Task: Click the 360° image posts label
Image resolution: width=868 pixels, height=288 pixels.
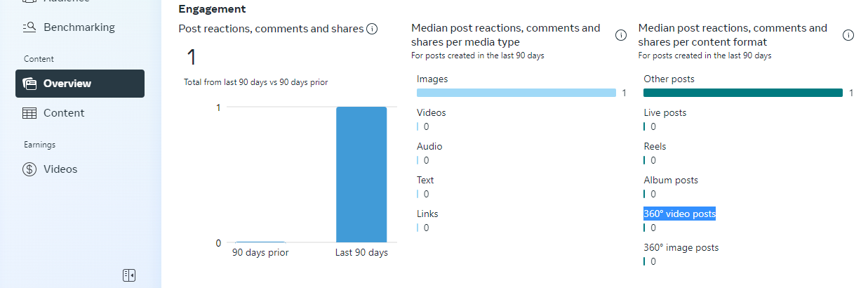Action: (681, 247)
